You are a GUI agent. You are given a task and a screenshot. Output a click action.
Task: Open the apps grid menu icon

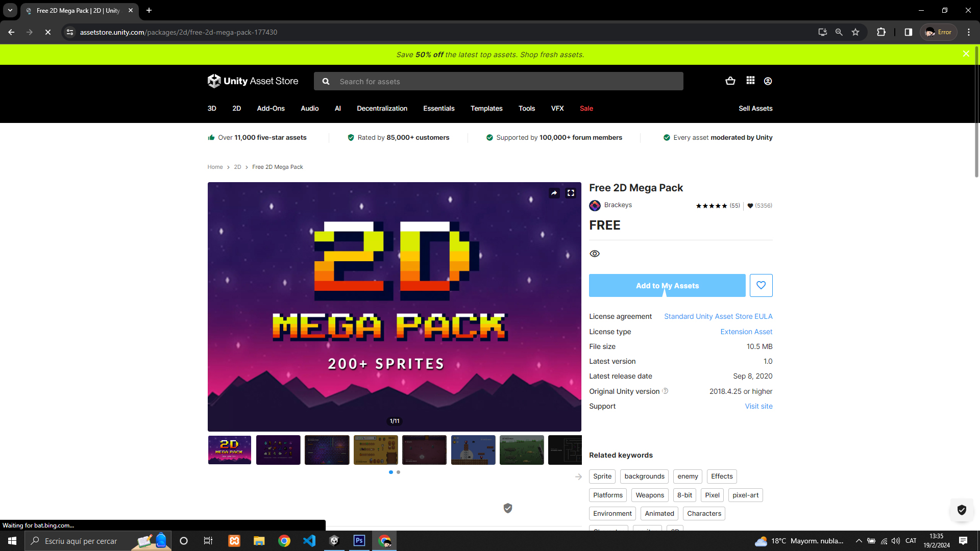click(750, 81)
